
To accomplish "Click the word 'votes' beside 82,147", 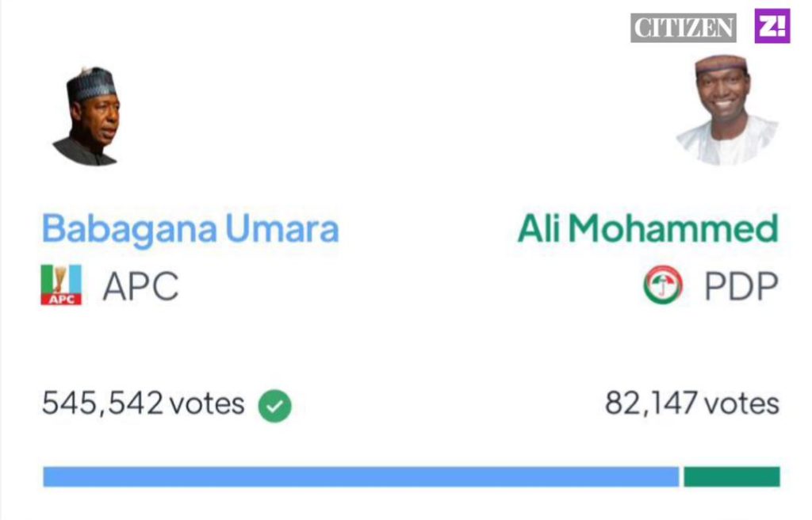I will (742, 403).
